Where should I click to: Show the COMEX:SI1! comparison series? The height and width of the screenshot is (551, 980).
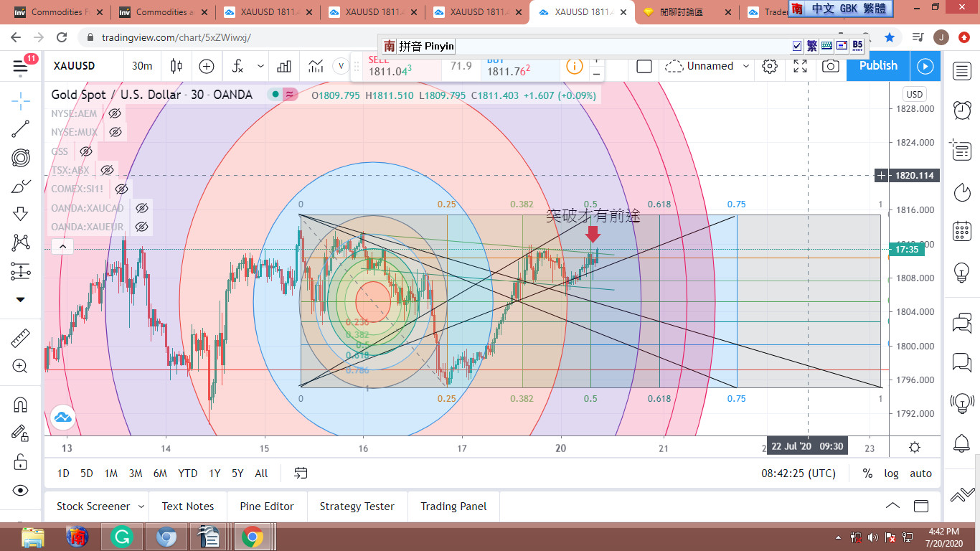(x=121, y=189)
